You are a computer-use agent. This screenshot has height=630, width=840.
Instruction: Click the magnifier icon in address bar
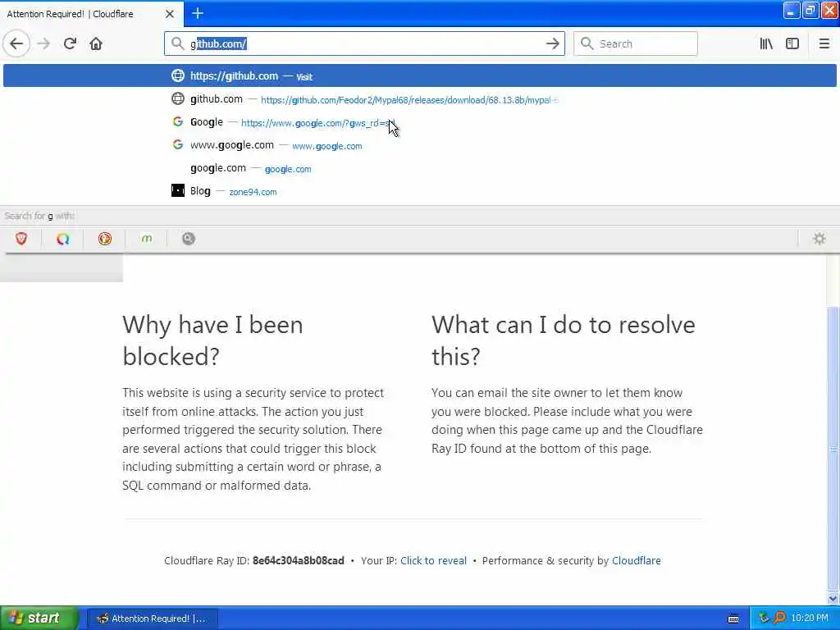coord(177,43)
